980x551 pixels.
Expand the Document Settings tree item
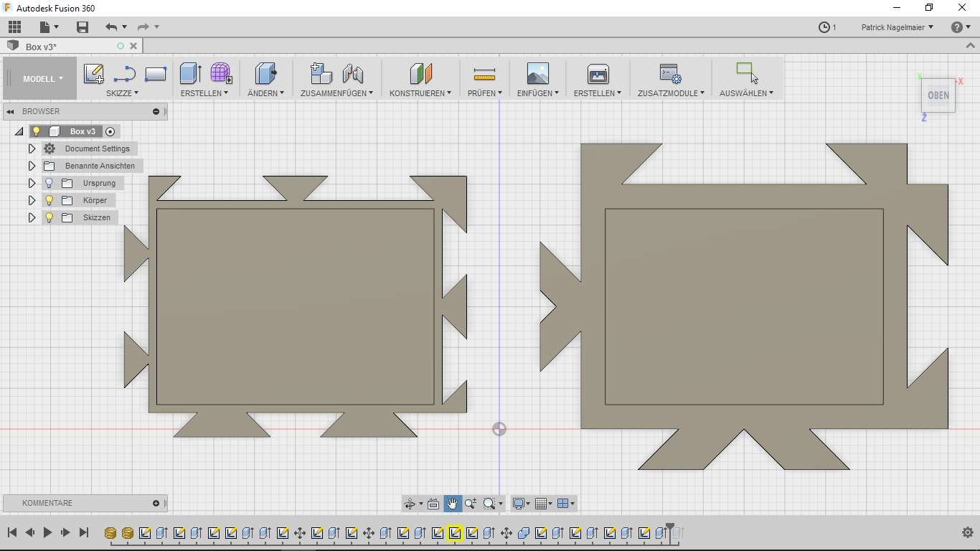[x=32, y=149]
